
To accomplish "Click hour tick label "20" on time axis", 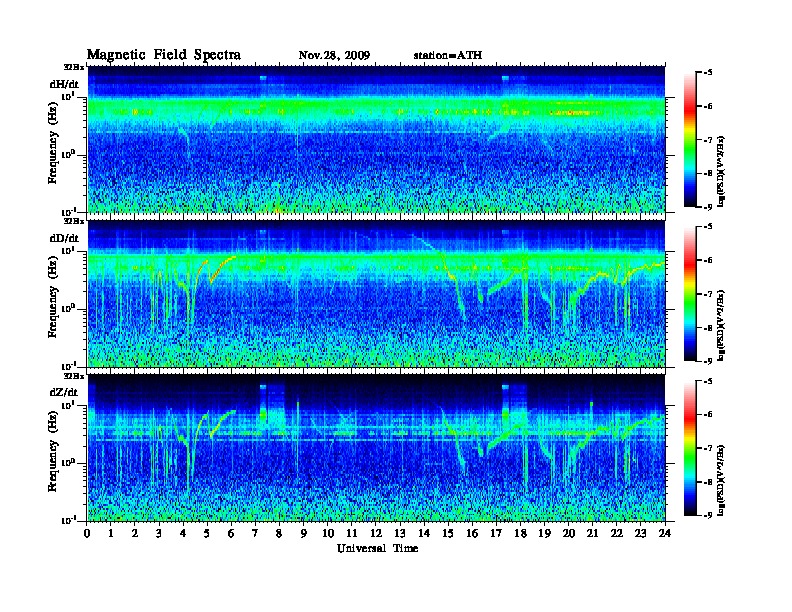I will click(x=568, y=533).
